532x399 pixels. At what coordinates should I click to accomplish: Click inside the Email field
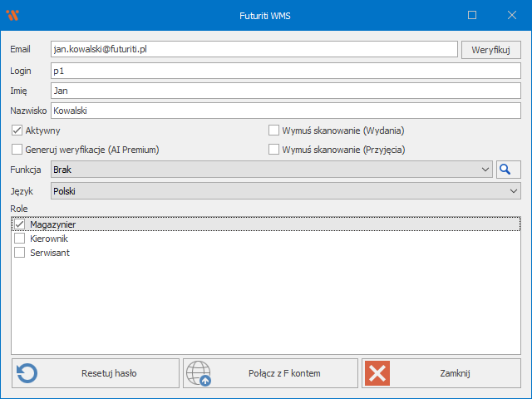254,50
